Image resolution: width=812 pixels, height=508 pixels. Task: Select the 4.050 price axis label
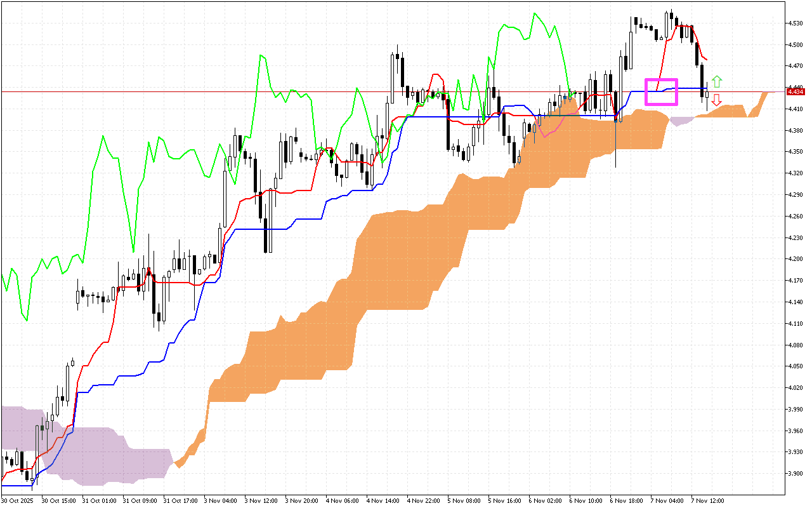(x=795, y=366)
